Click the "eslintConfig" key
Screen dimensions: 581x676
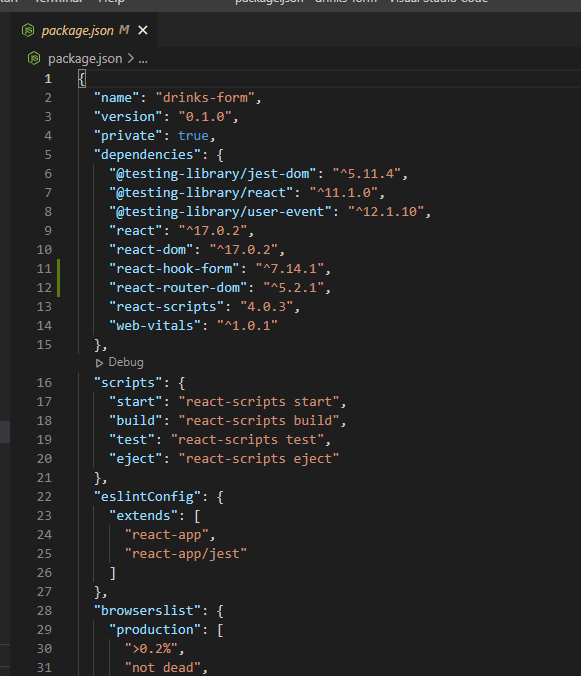147,497
